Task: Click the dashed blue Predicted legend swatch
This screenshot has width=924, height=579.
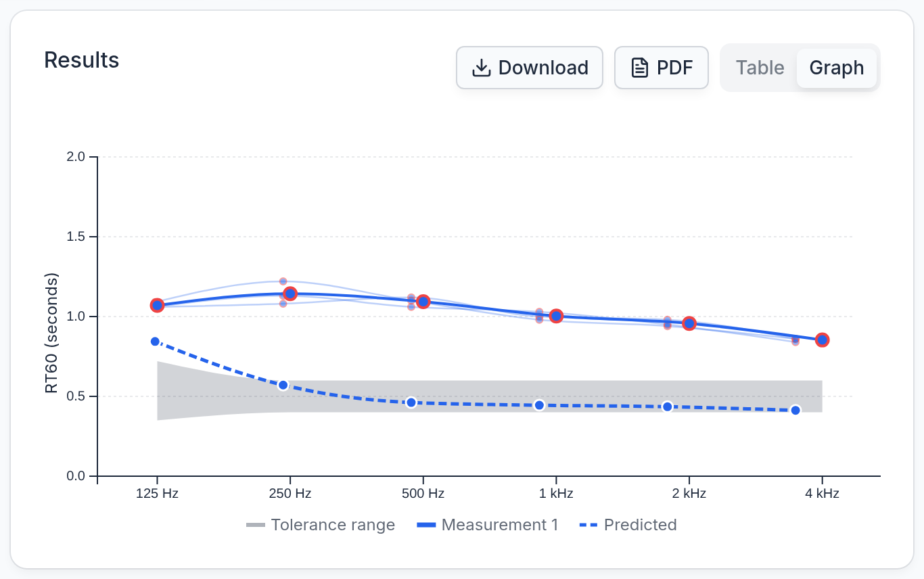Action: coord(589,525)
